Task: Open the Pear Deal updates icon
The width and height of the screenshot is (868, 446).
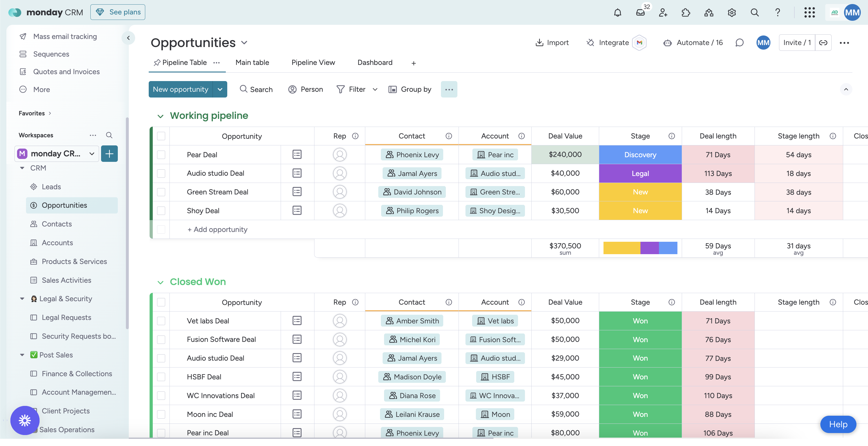Action: [297, 155]
